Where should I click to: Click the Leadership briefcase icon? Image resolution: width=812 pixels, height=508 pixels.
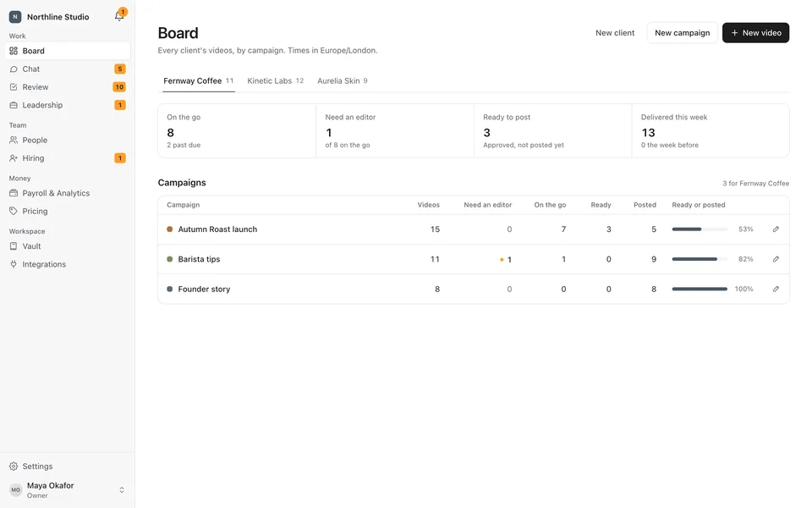pyautogui.click(x=14, y=105)
